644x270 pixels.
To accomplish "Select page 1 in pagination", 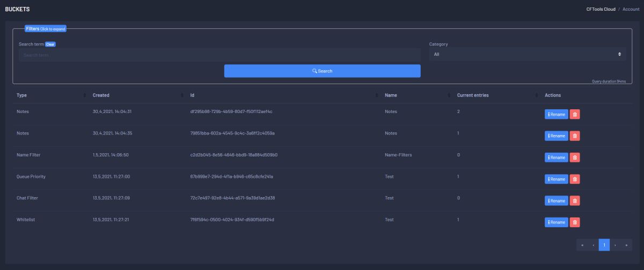I will coord(604,245).
